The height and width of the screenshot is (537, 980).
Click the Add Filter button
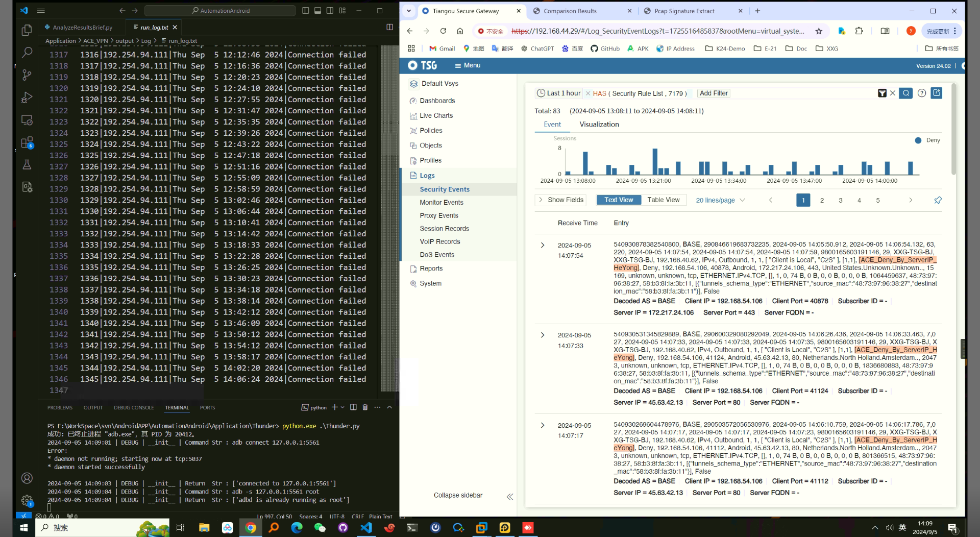(713, 93)
